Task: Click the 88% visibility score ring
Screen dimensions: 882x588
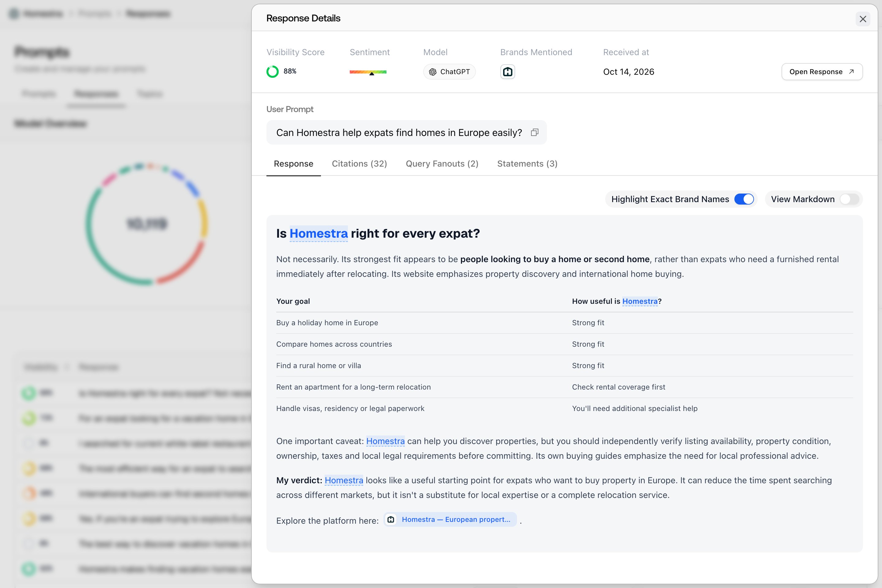Action: pyautogui.click(x=273, y=72)
